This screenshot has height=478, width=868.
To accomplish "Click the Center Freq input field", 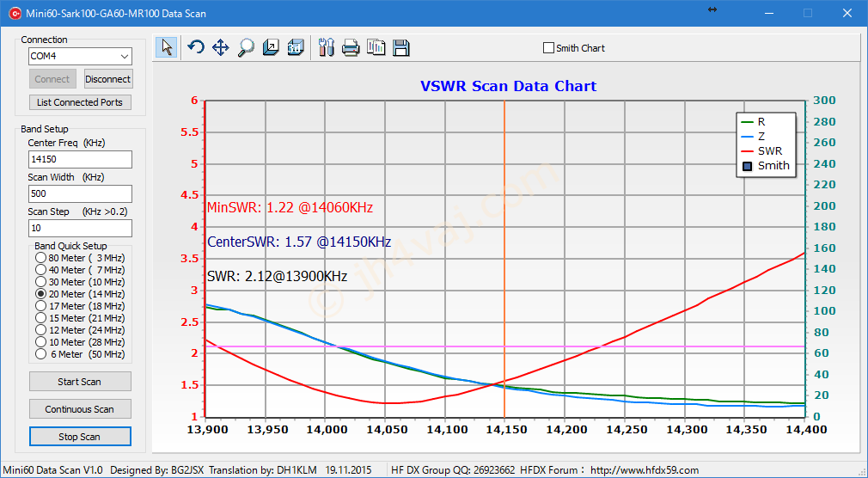I will (x=80, y=159).
